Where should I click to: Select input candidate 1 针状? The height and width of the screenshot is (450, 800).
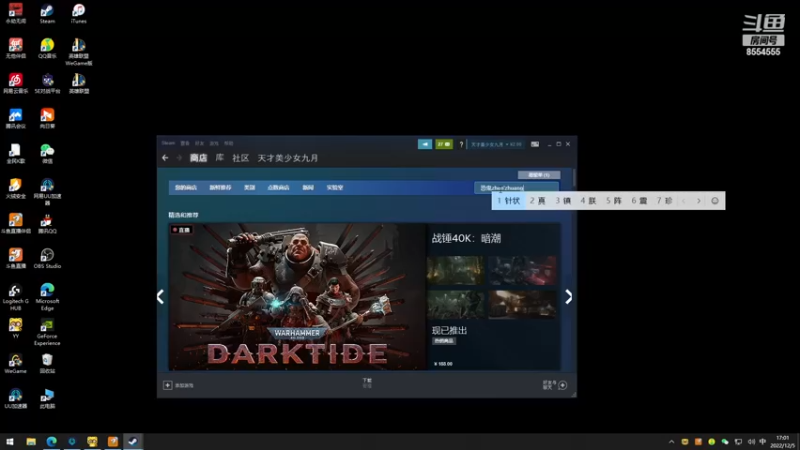[509, 201]
